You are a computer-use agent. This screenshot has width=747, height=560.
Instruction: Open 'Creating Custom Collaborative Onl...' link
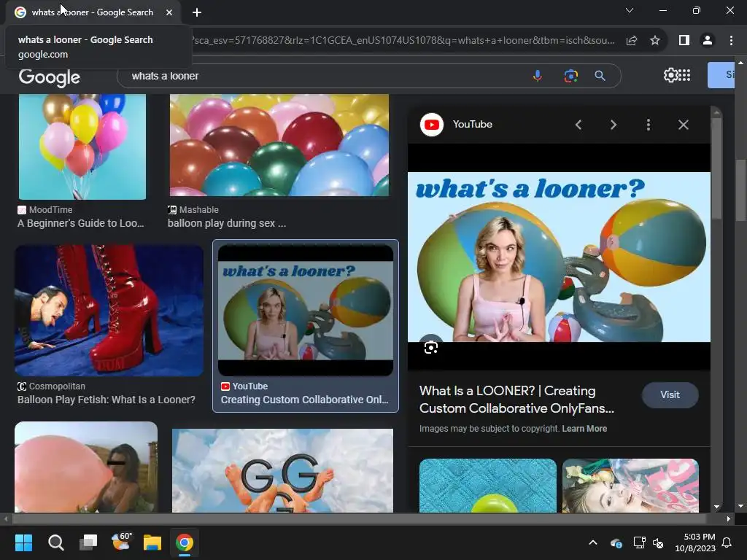pos(304,400)
